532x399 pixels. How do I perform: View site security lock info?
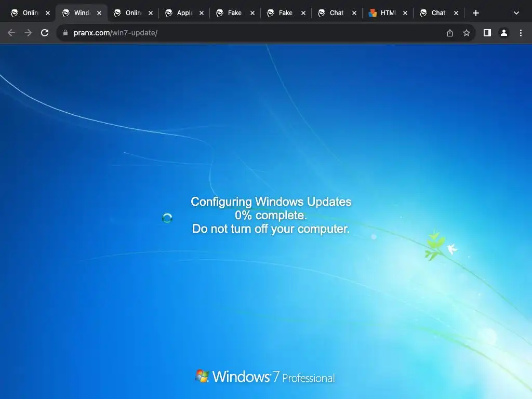click(x=65, y=33)
